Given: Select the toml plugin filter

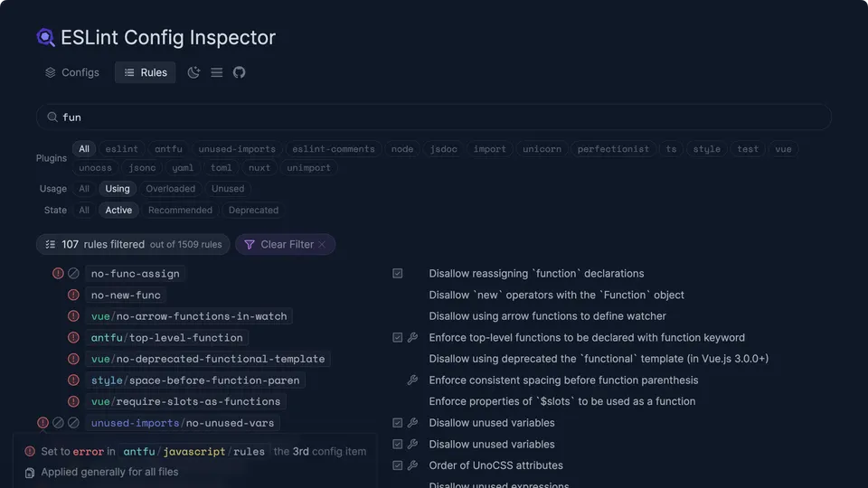Looking at the screenshot, I should (221, 168).
